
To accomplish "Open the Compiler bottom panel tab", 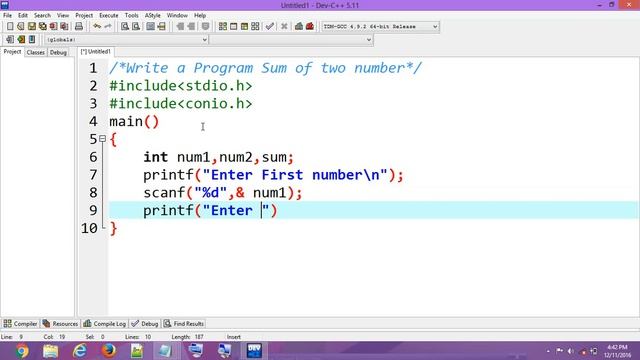I will (20, 324).
